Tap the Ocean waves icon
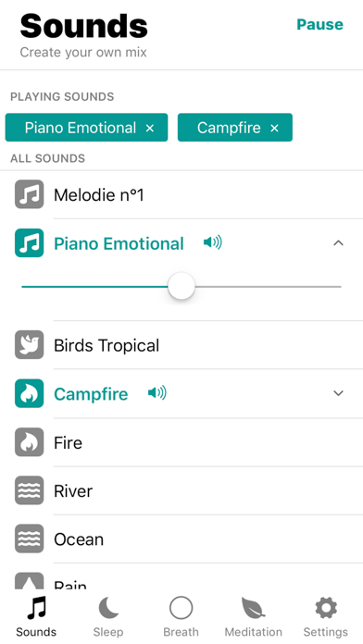This screenshot has width=363, height=644. (x=30, y=539)
